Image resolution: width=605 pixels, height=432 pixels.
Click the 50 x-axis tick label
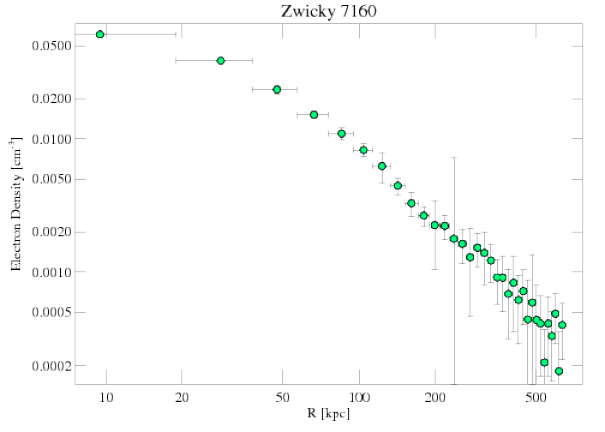282,397
